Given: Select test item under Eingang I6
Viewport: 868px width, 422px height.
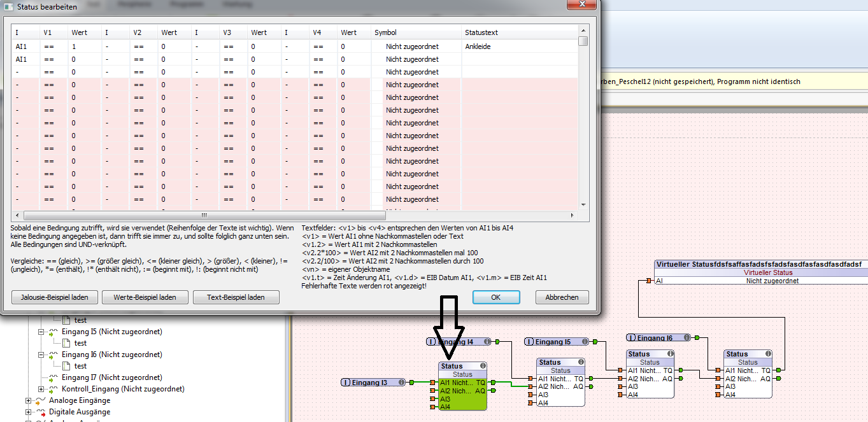Looking at the screenshot, I should 80,367.
